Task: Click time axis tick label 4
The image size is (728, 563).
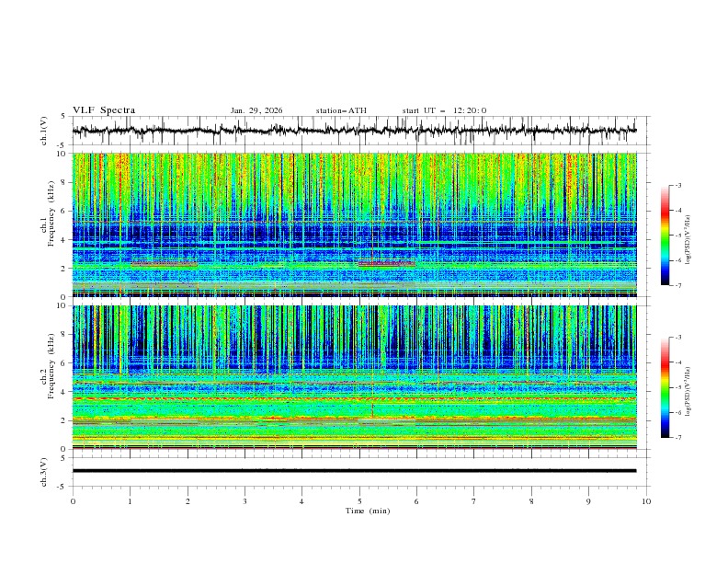Action: click(302, 501)
